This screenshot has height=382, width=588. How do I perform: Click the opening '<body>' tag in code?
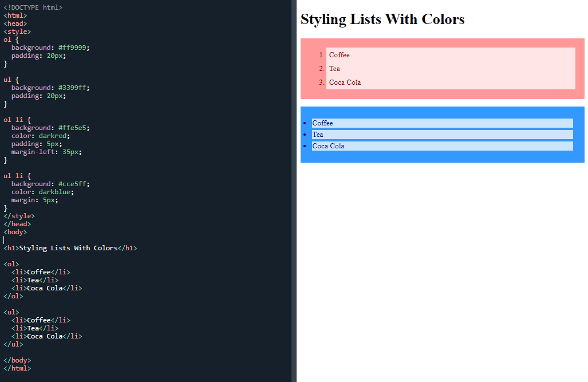point(15,232)
